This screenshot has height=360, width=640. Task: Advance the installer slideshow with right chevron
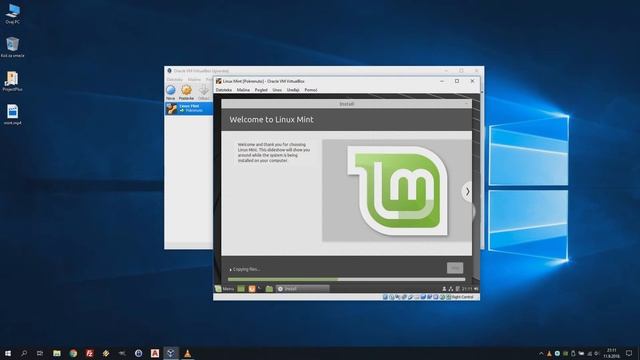tap(467, 191)
